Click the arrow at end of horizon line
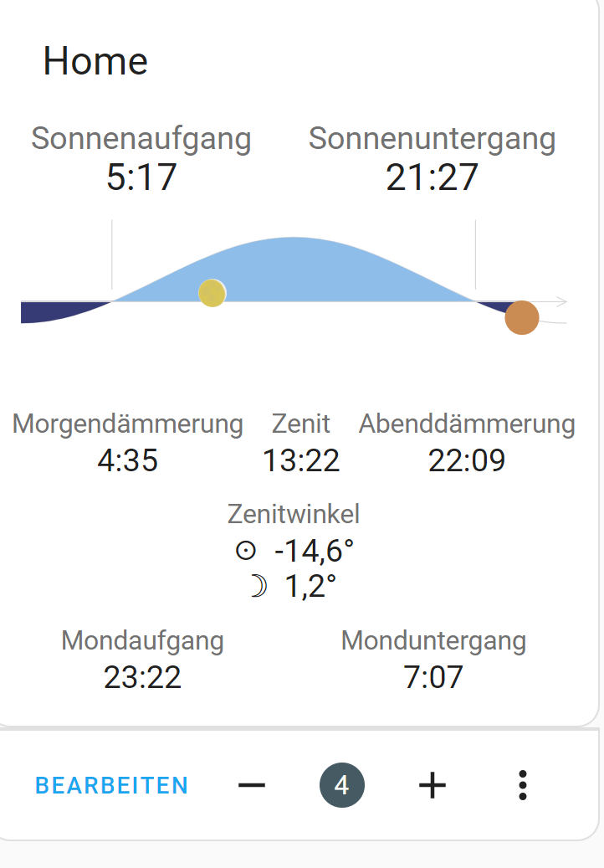 [x=560, y=301]
